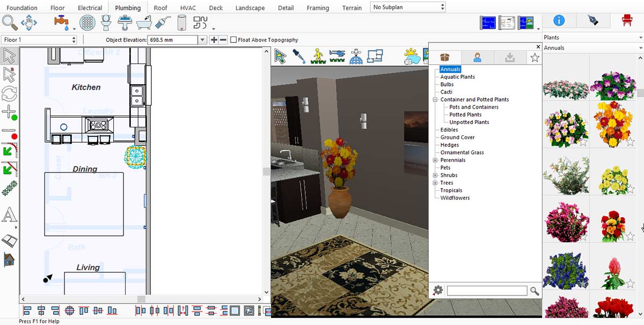Click the library search input field

(x=487, y=291)
